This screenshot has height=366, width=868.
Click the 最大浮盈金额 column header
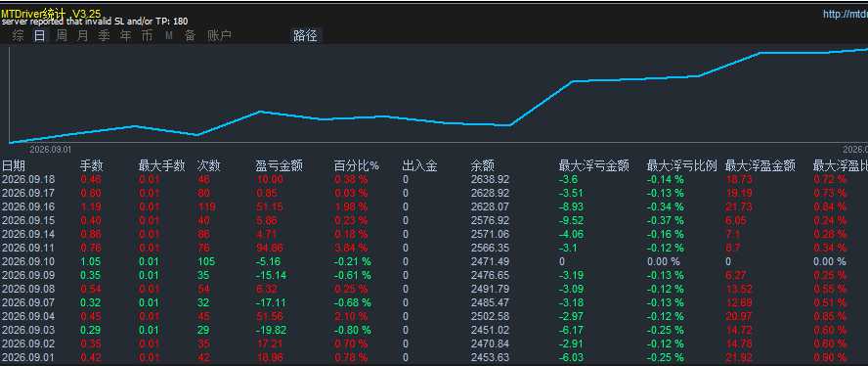[x=760, y=165]
